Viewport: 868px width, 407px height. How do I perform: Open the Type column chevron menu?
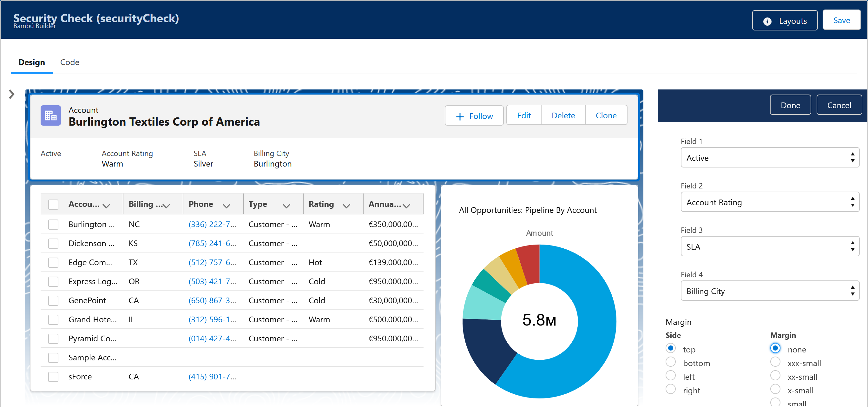pyautogui.click(x=286, y=206)
